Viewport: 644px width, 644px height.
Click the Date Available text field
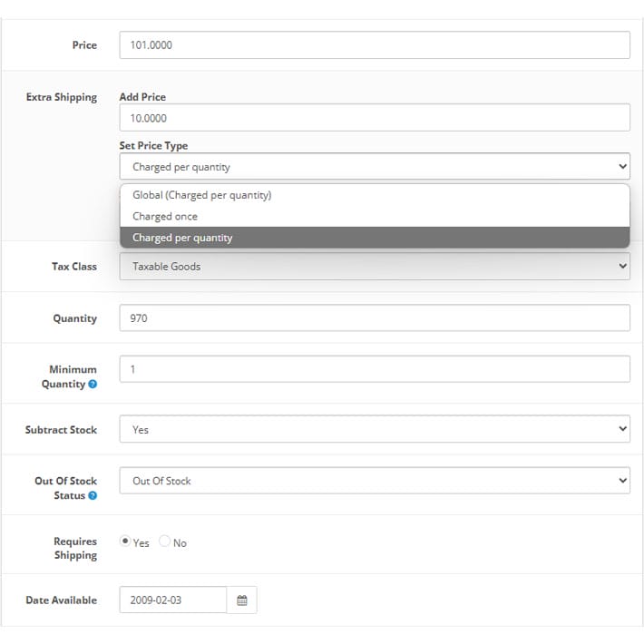click(173, 600)
